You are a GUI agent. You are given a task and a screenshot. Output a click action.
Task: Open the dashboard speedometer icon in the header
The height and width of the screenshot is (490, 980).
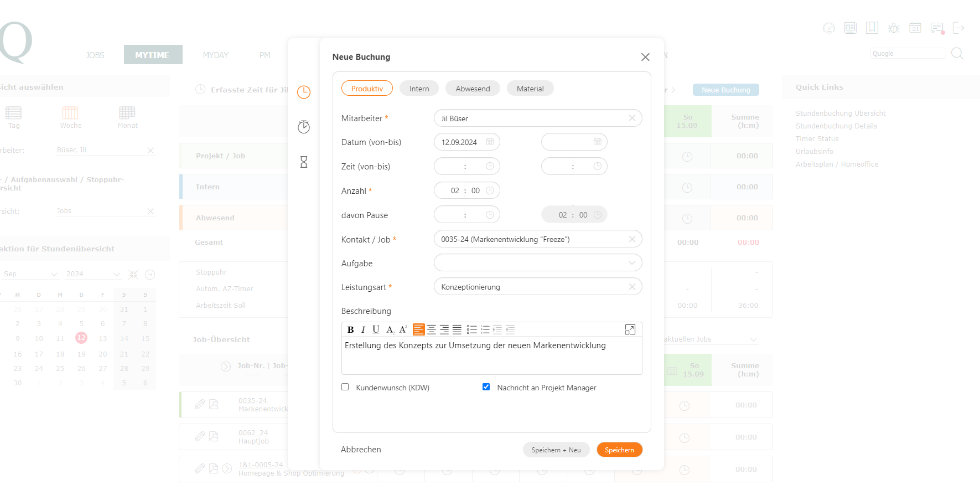tap(829, 28)
